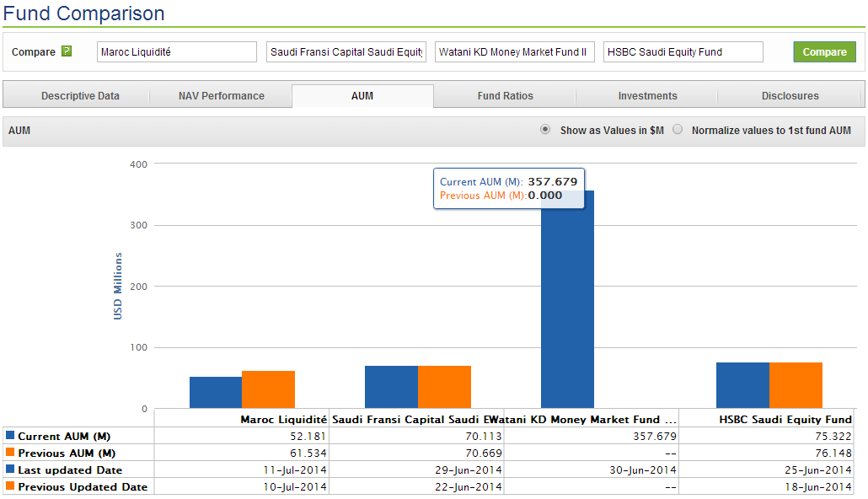
Task: Click the Previous AUM value 70.669
Action: click(x=483, y=453)
